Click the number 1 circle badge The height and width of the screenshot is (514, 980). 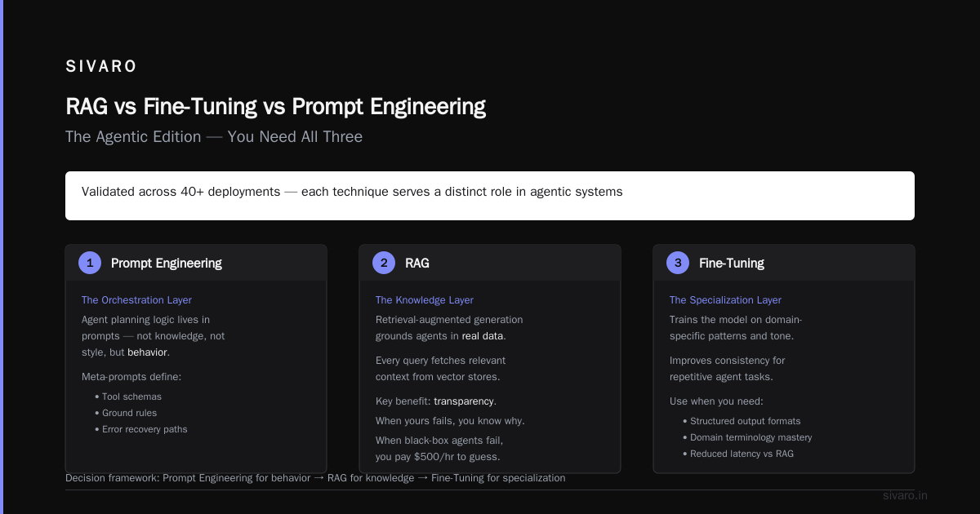pyautogui.click(x=90, y=263)
